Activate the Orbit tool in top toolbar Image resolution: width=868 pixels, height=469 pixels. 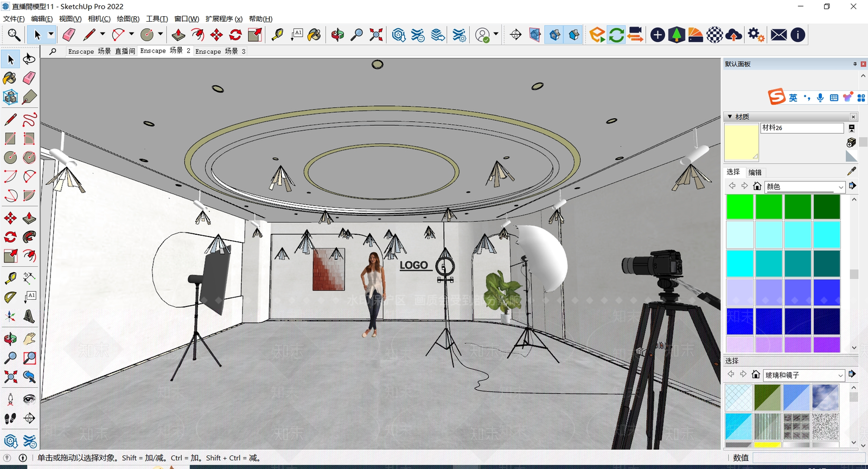(337, 35)
